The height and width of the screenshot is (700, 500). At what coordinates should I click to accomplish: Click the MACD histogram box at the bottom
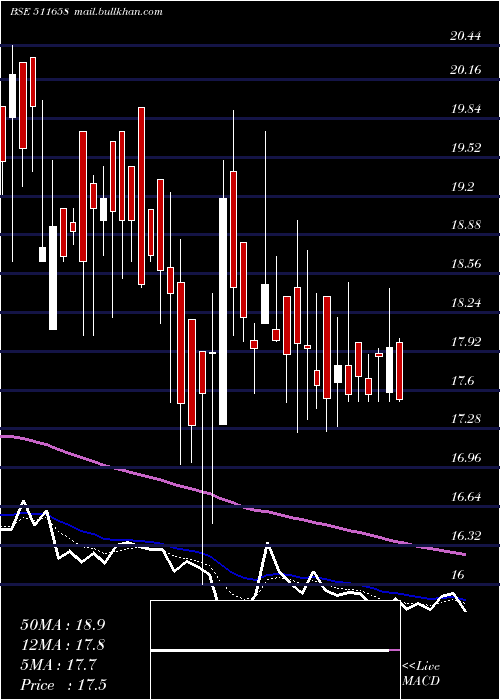tap(275, 650)
